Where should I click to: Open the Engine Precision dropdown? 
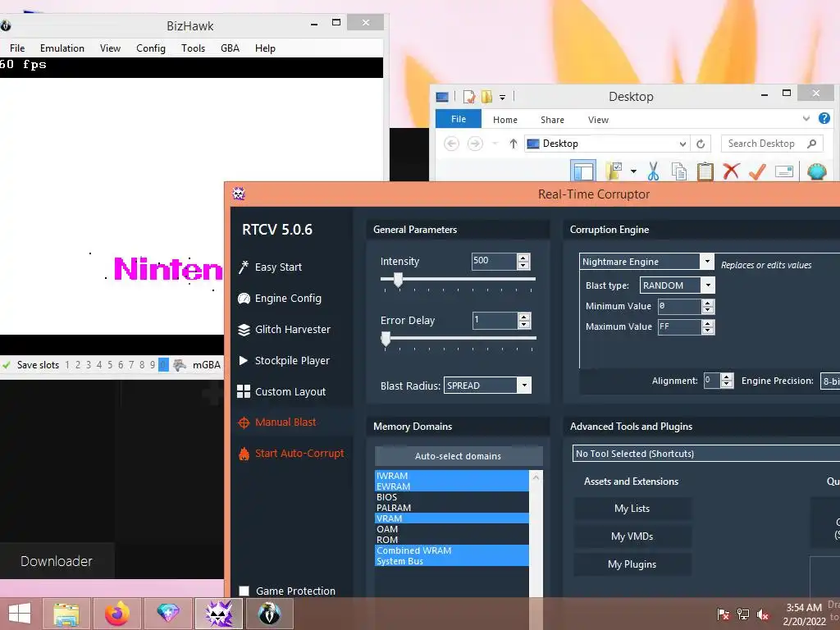(830, 381)
